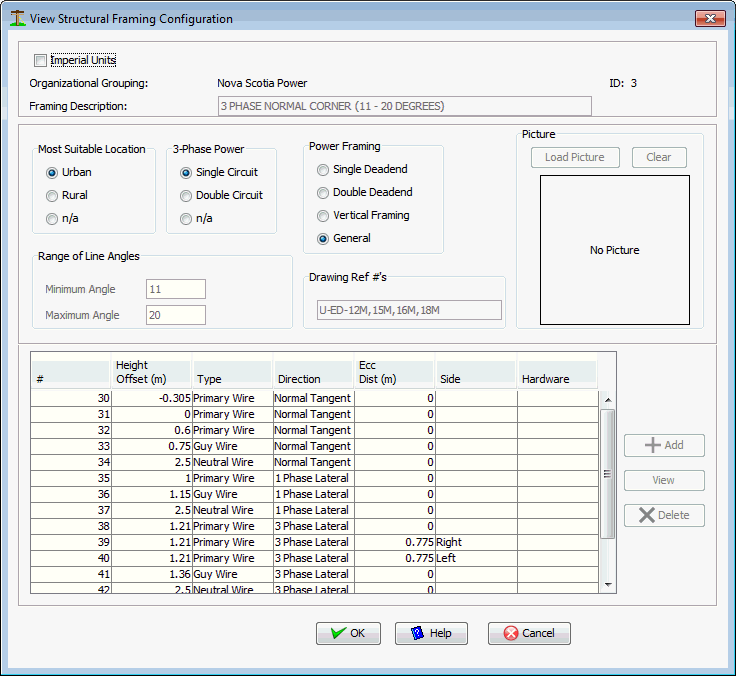Viewport: 736px width, 676px height.
Task: Click Guy Wire type in row 33
Action: coord(233,446)
